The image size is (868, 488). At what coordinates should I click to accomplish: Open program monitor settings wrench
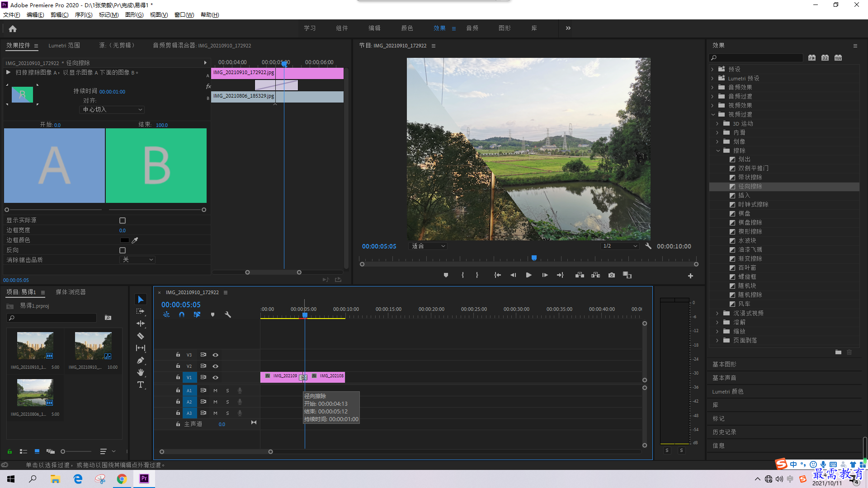pyautogui.click(x=648, y=246)
